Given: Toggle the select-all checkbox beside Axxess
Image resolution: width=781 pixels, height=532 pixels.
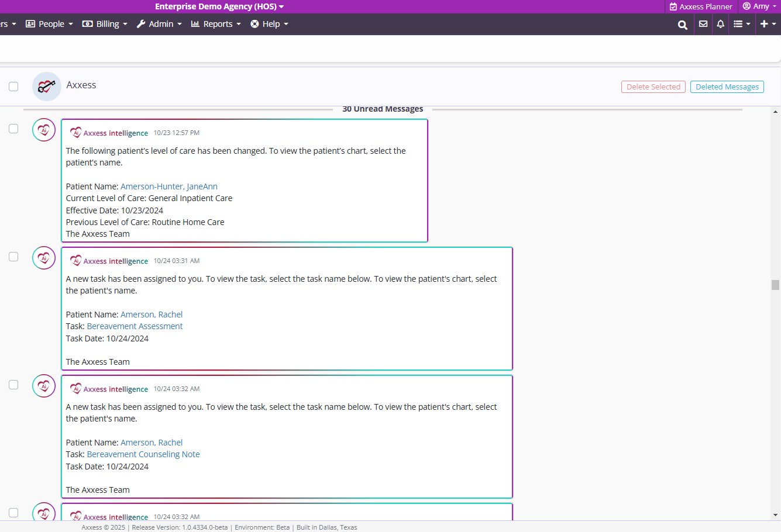Looking at the screenshot, I should (13, 87).
